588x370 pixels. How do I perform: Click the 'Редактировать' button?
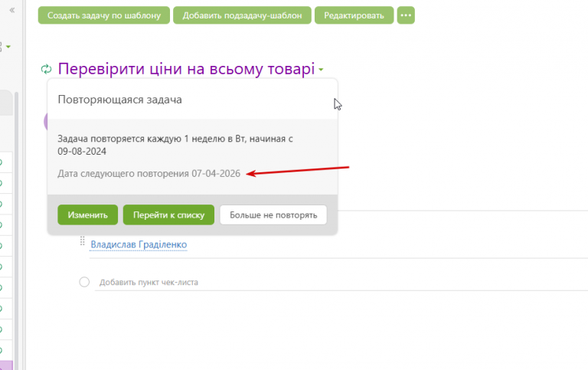click(x=354, y=15)
